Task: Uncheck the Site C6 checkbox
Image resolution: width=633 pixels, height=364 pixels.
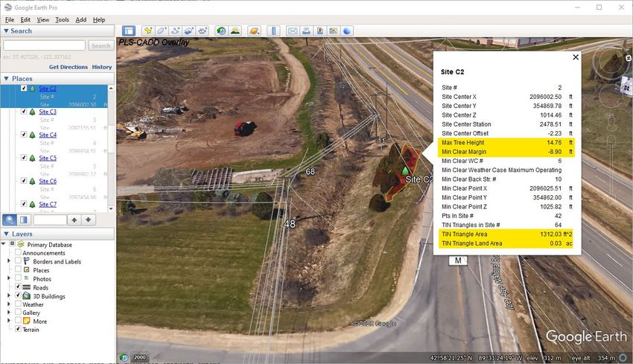Action: click(23, 180)
